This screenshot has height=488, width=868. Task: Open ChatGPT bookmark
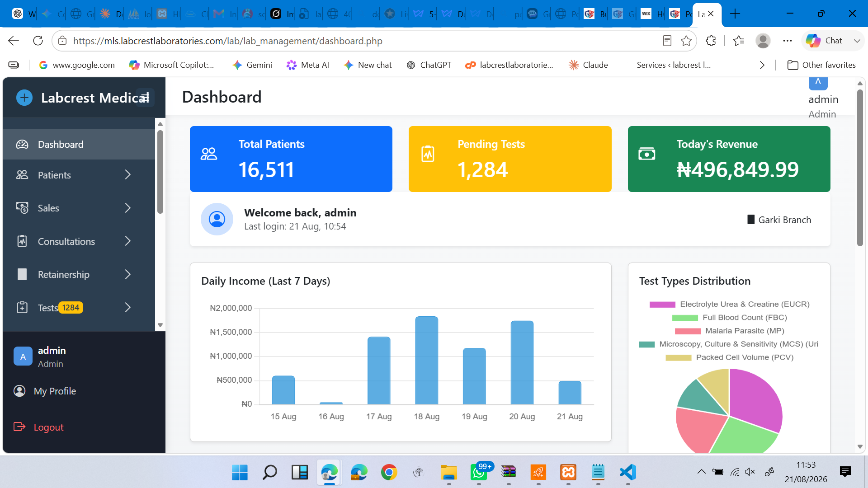[429, 65]
